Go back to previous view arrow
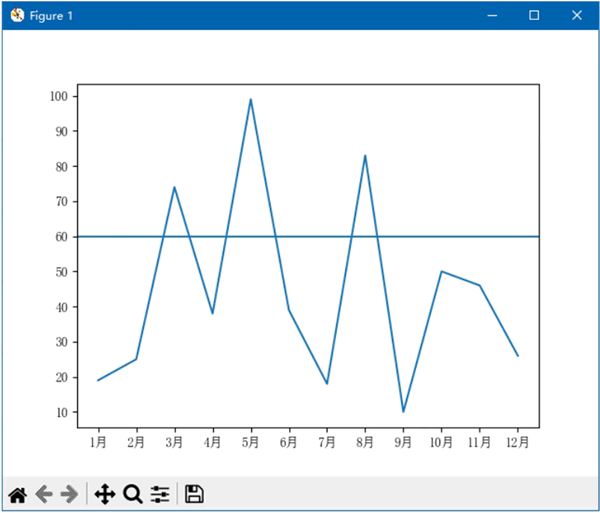This screenshot has width=600, height=513. (x=44, y=495)
